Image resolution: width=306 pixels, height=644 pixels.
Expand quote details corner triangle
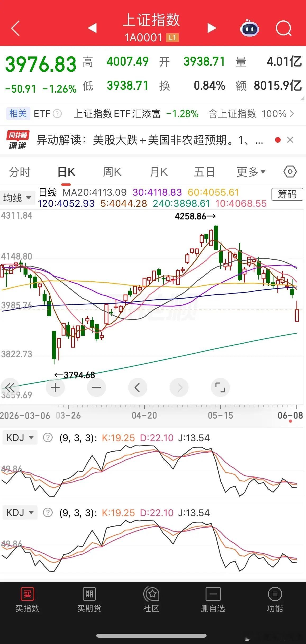point(303,98)
